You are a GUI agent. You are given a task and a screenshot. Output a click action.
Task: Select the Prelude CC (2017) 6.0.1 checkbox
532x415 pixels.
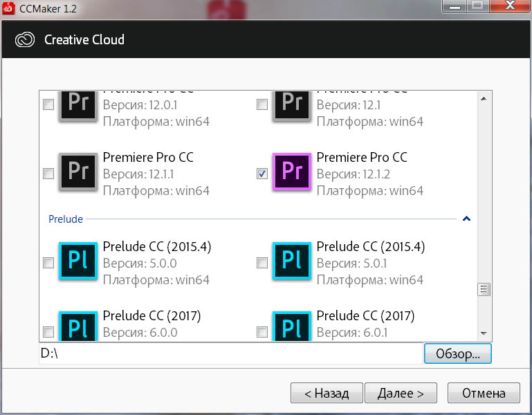[262, 331]
